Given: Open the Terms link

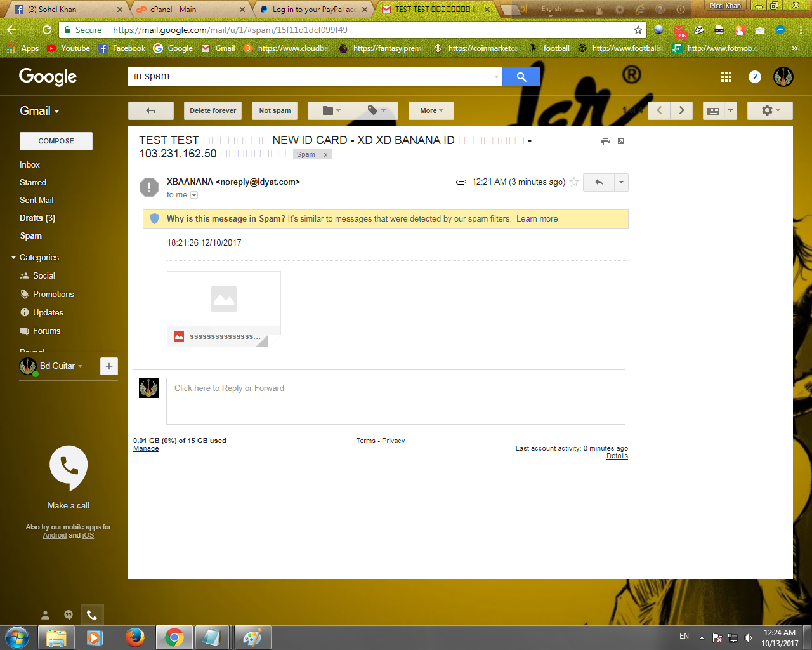Looking at the screenshot, I should 365,441.
